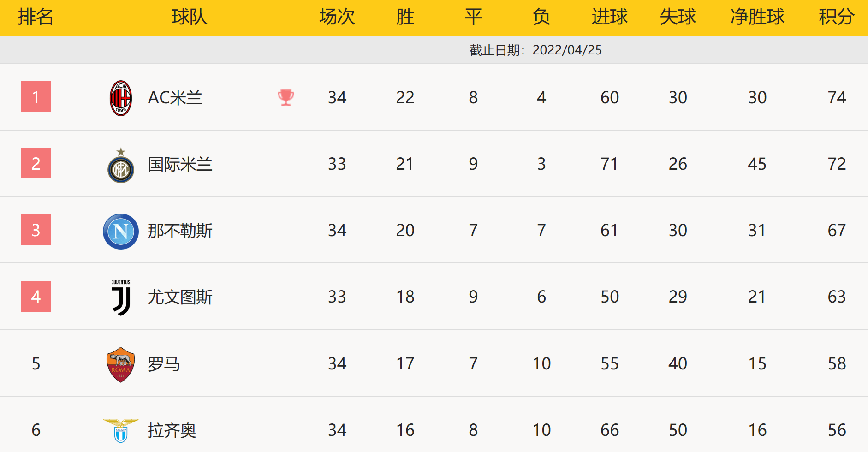This screenshot has height=452, width=868.
Task: Click the 拉齐奥 team name
Action: pos(172,430)
